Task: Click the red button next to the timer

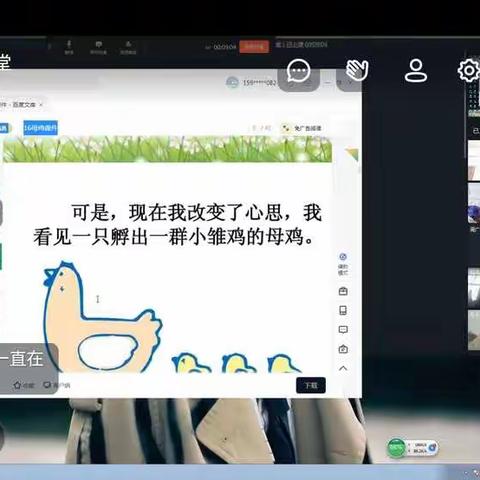Action: pyautogui.click(x=254, y=47)
